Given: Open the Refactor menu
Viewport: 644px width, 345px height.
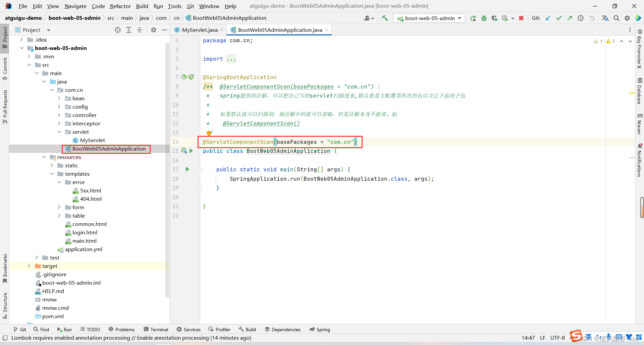Looking at the screenshot, I should pyautogui.click(x=120, y=6).
